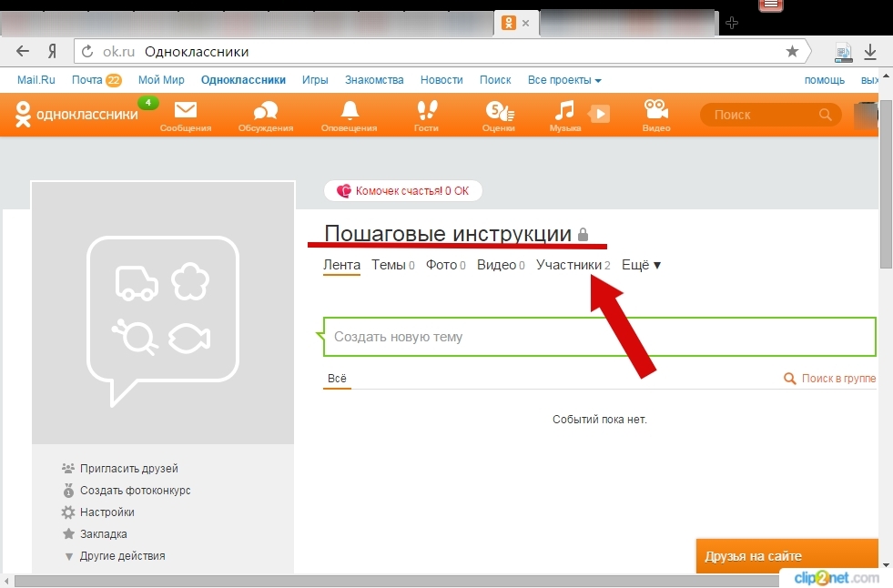
Task: Click the Комочек счастья! 0 ОК button
Action: tap(403, 190)
